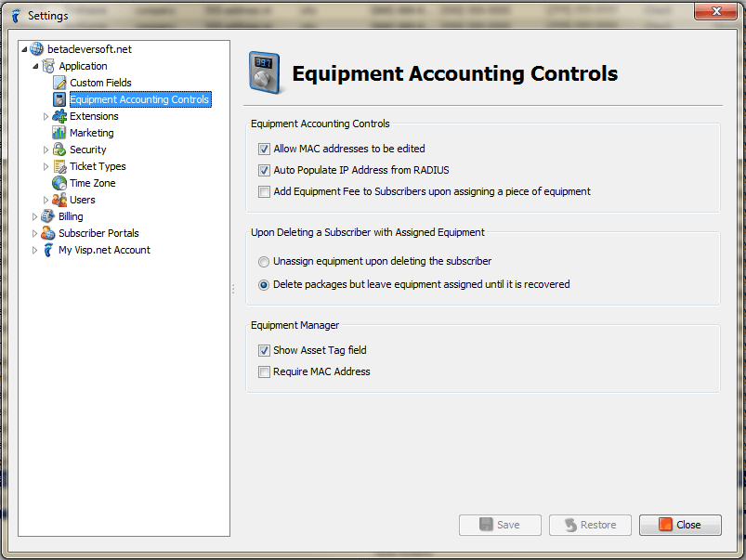Image resolution: width=746 pixels, height=560 pixels.
Task: Click the Billing tree icon
Action: coord(47,216)
